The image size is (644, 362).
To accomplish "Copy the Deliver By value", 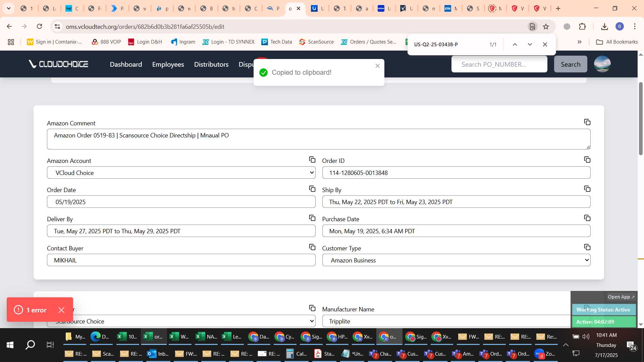I will (312, 218).
